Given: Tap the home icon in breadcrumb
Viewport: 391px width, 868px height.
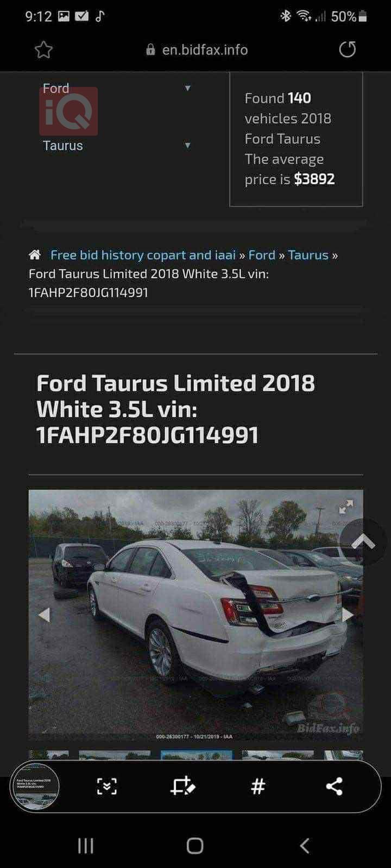Looking at the screenshot, I should (35, 255).
